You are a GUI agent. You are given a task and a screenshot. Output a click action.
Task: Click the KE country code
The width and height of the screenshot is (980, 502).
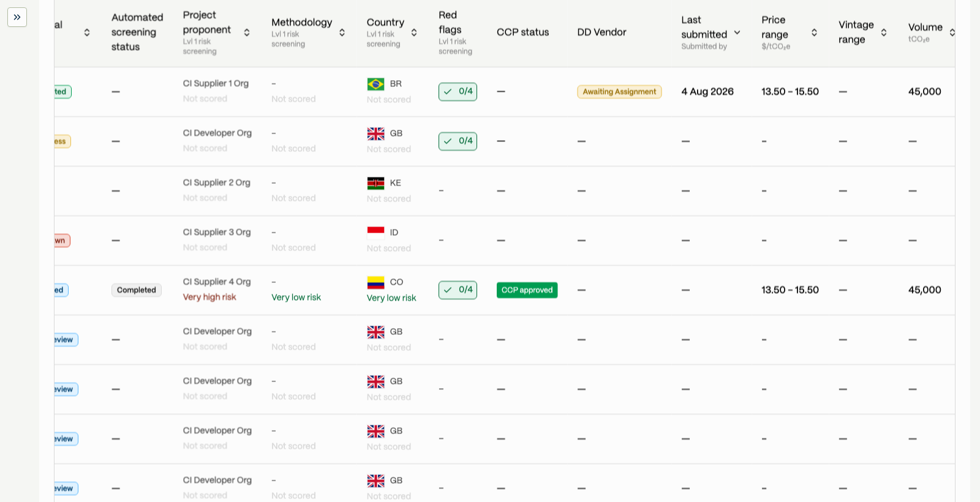396,183
